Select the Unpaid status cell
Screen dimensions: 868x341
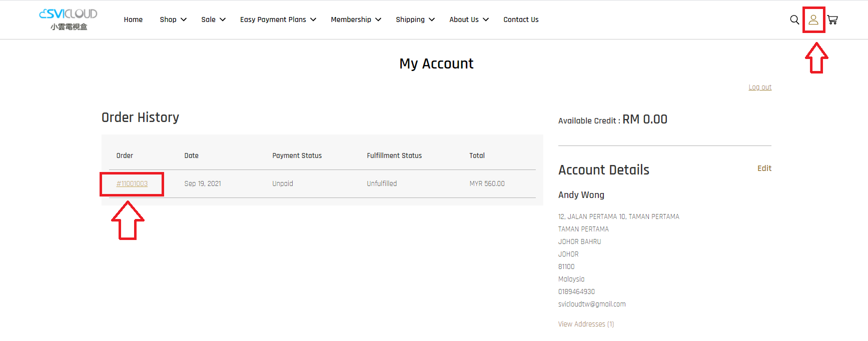pos(283,183)
